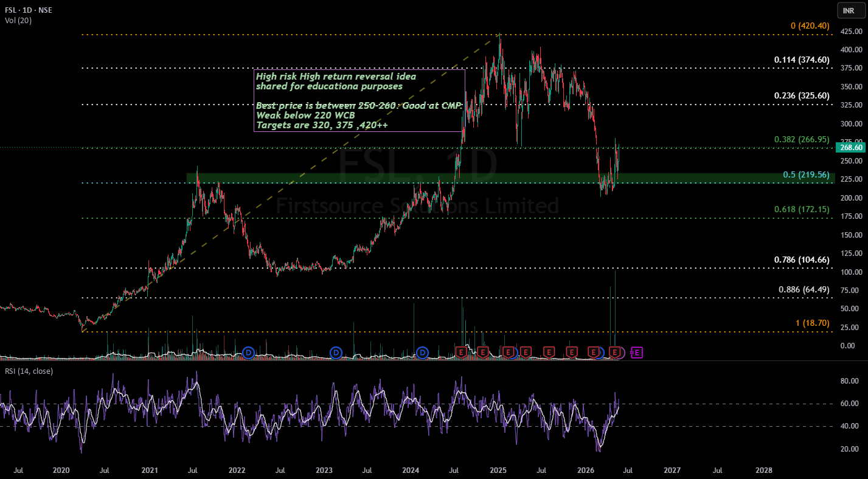Click the 2020 label on the time axis
Image resolution: width=868 pixels, height=479 pixels.
[61, 470]
